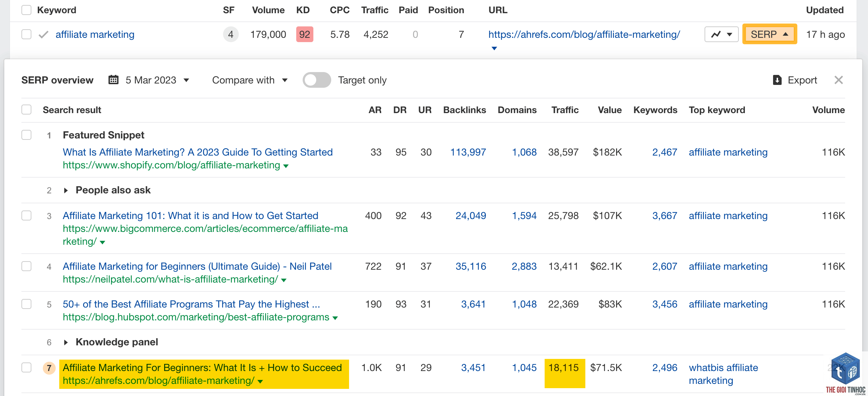Viewport: 868px width, 396px height.
Task: Open the ahrefs.com/blog/affiliate-marketing URL in keyword row
Action: [584, 35]
